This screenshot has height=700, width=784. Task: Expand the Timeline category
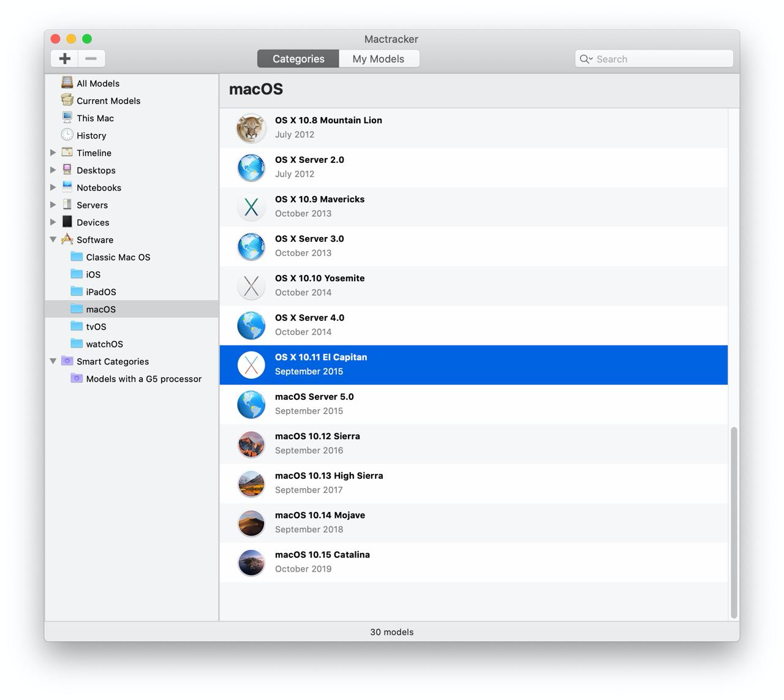click(x=53, y=152)
